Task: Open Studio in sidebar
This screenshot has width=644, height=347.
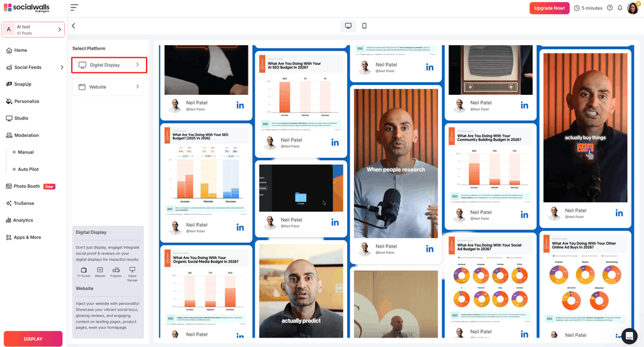Action: point(21,118)
